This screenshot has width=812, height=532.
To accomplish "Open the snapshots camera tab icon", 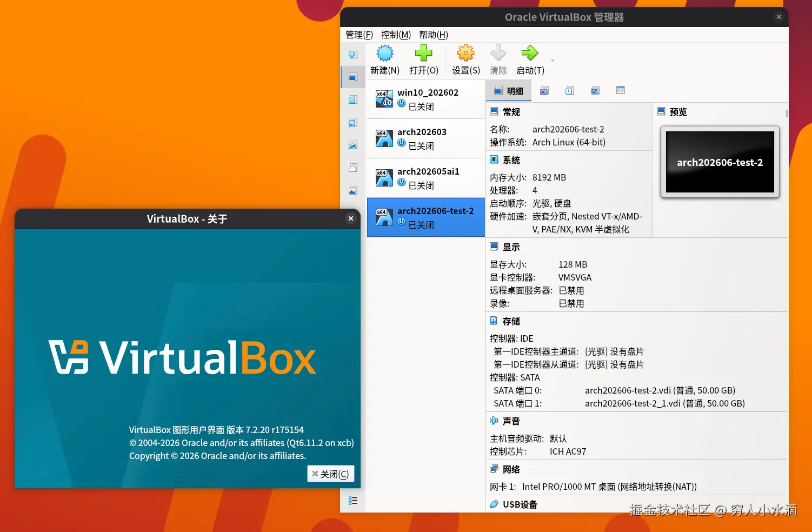I will (x=544, y=91).
